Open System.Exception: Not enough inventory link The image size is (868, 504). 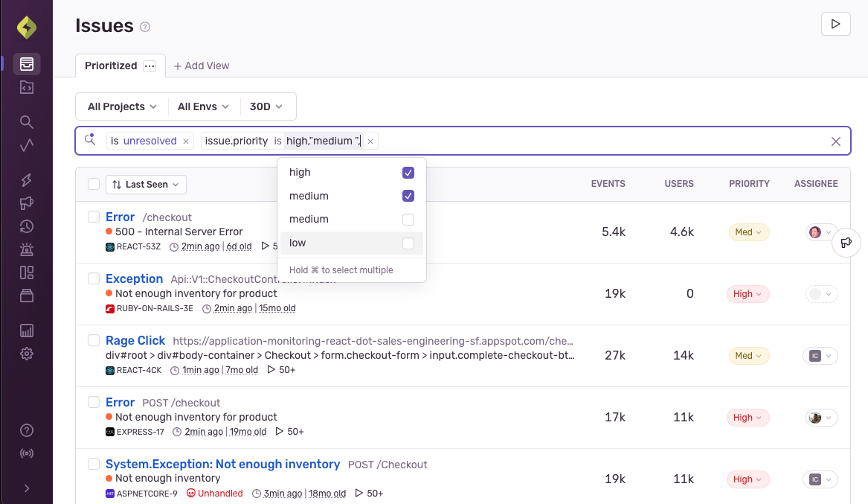(222, 464)
